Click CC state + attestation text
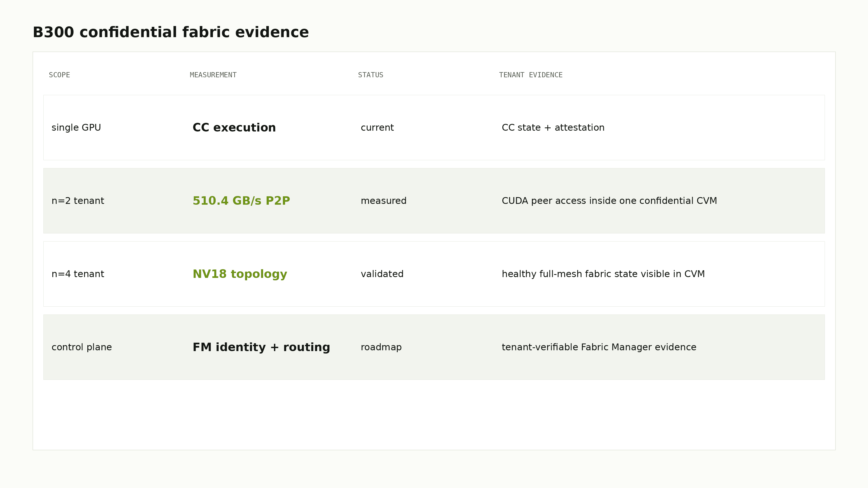This screenshot has height=488, width=868. point(553,128)
